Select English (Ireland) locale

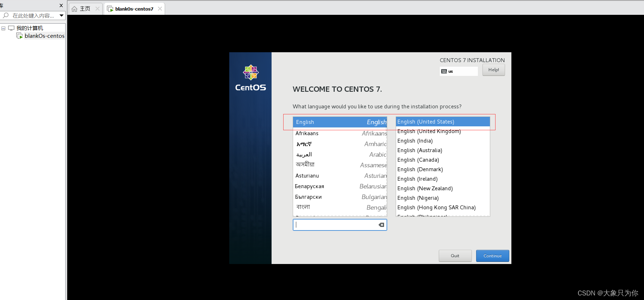pyautogui.click(x=443, y=179)
